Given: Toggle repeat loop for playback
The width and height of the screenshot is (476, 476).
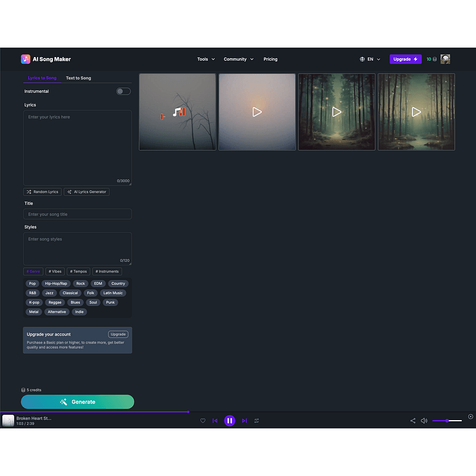Looking at the screenshot, I should 256,421.
